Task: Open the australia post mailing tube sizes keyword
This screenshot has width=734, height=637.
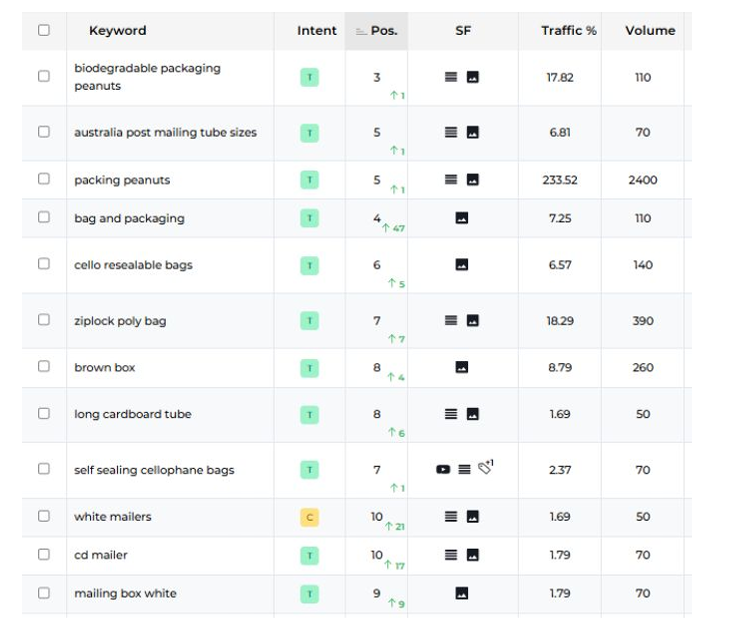Action: point(165,132)
